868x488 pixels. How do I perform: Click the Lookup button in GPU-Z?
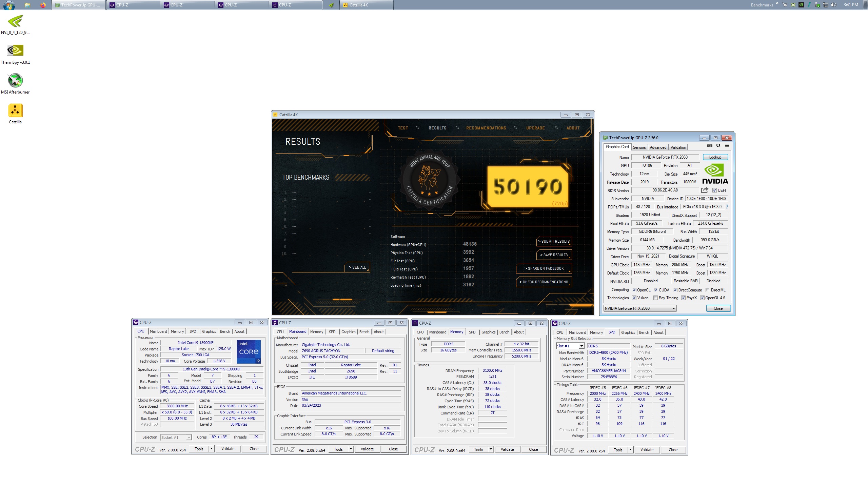pyautogui.click(x=715, y=157)
